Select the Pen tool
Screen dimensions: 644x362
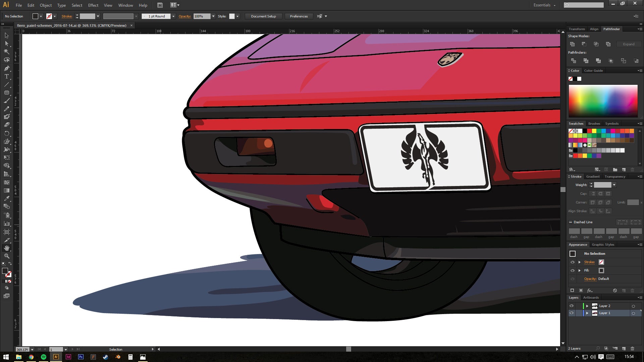pyautogui.click(x=6, y=68)
